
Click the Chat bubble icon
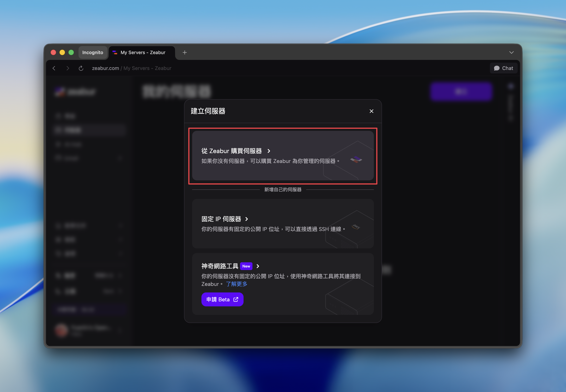tap(497, 68)
